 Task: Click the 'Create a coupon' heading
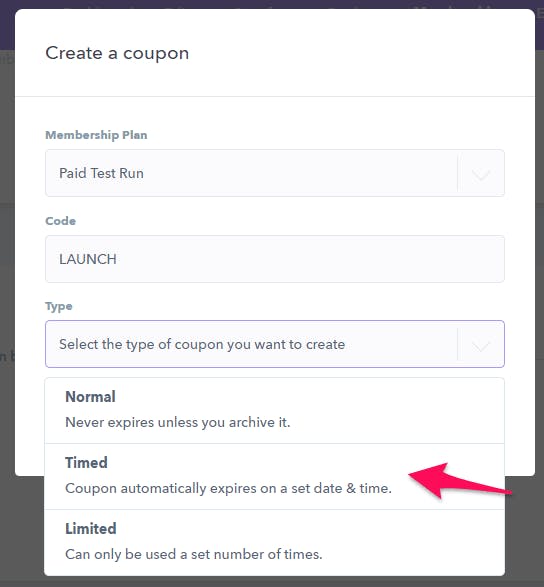(117, 53)
